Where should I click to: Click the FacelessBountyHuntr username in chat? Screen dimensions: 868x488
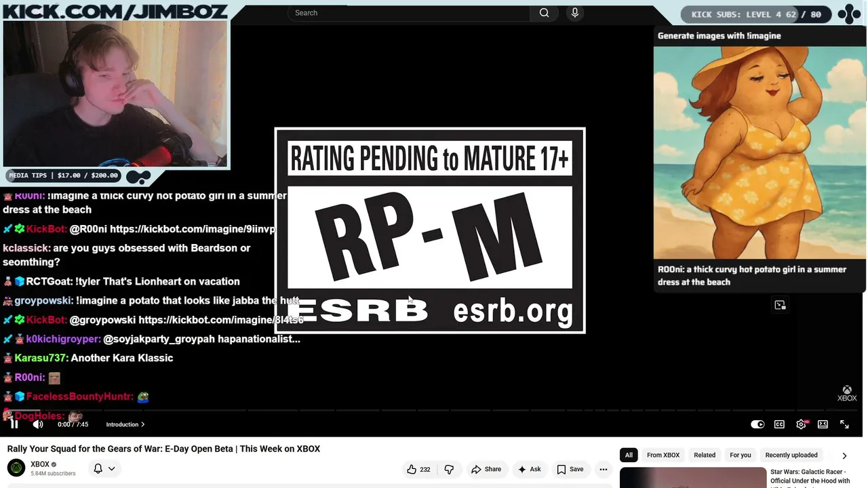coord(79,396)
